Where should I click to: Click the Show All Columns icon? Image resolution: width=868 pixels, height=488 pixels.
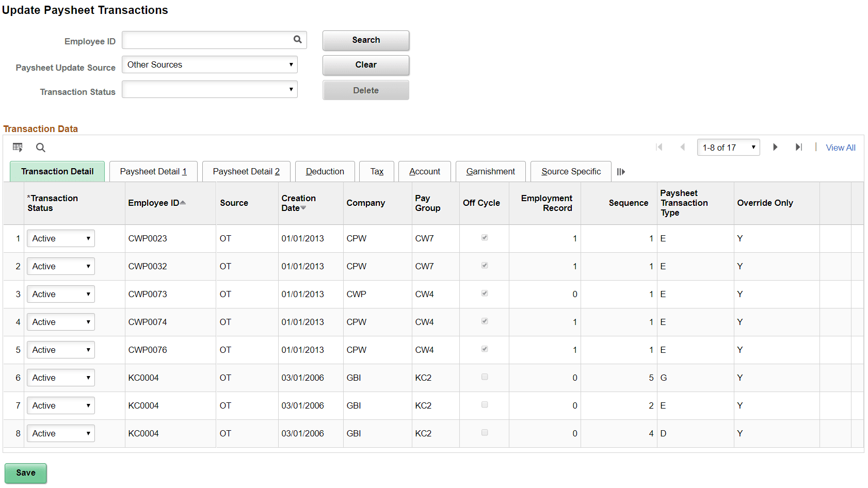(621, 171)
